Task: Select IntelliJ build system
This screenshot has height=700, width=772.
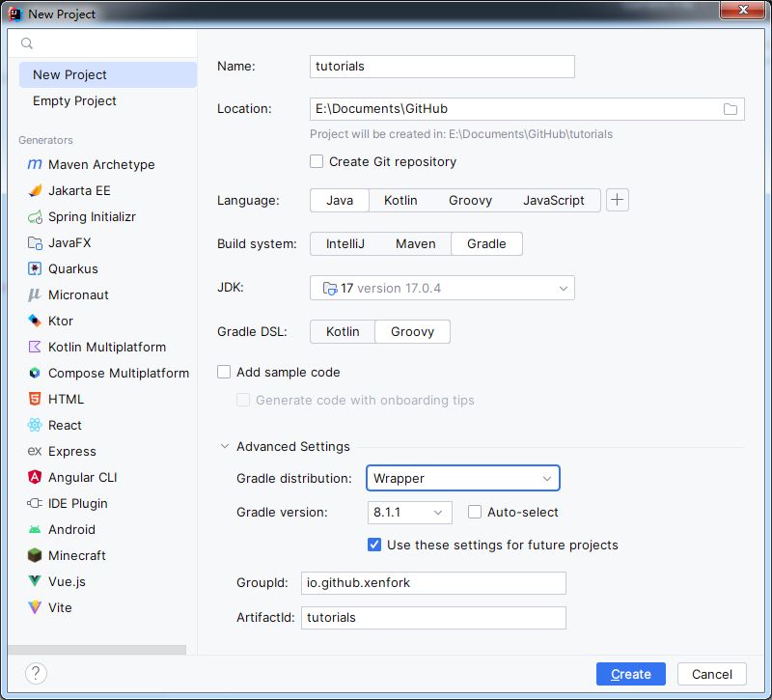Action: (x=345, y=244)
